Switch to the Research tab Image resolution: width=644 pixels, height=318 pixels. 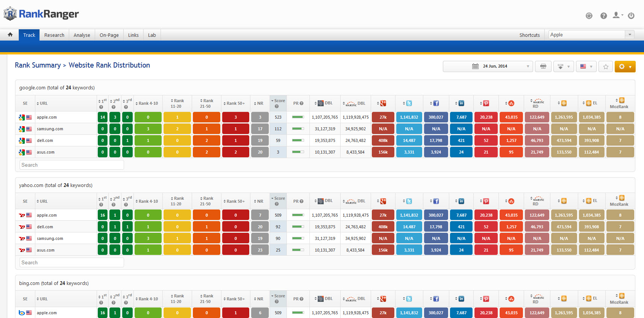[x=54, y=35]
